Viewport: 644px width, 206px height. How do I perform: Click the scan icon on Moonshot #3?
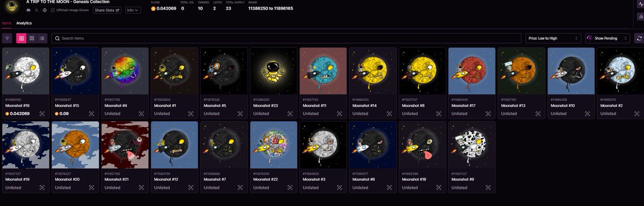[339, 188]
